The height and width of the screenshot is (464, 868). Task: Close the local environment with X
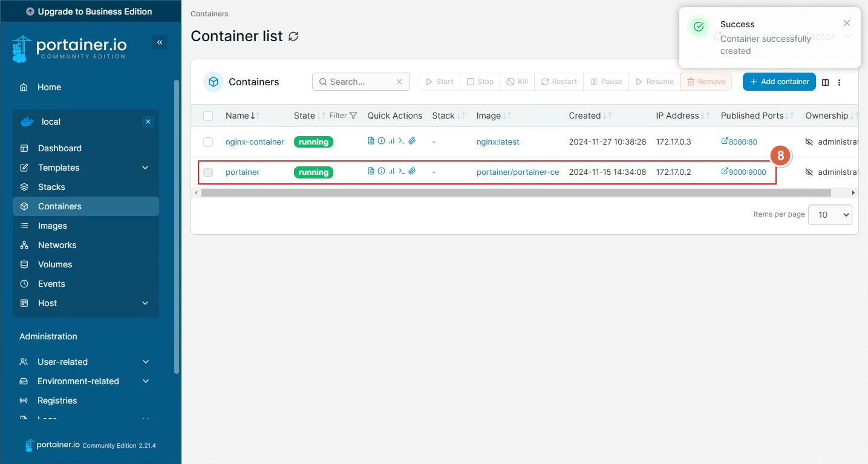148,122
